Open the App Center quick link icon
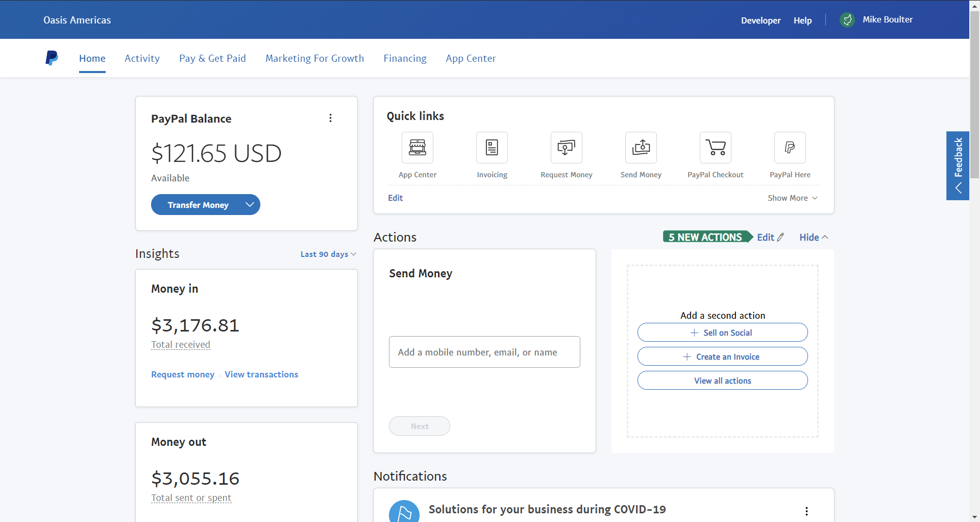980x522 pixels. point(418,148)
